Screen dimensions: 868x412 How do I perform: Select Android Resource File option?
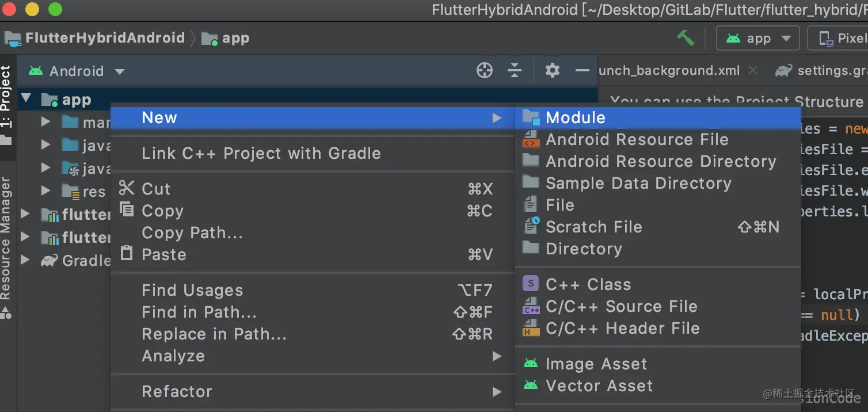(658, 140)
